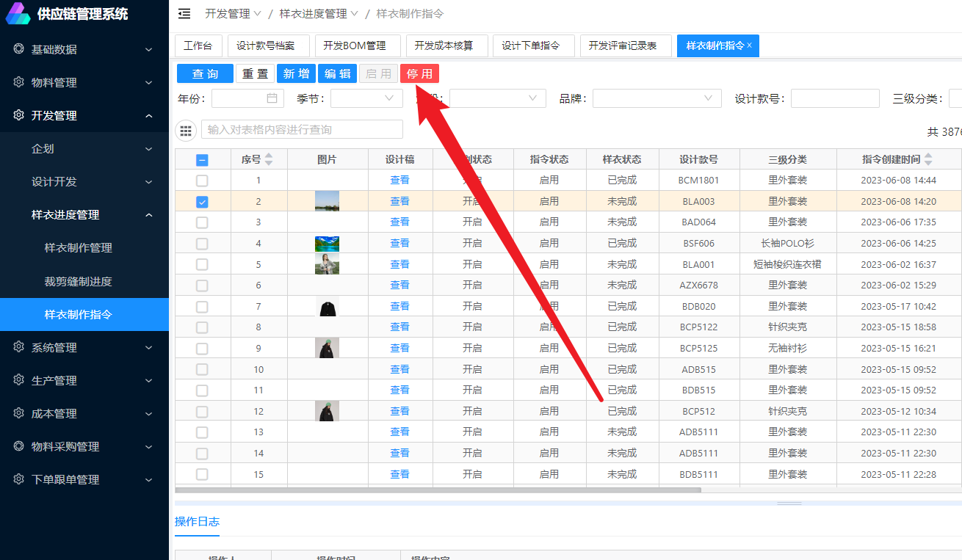This screenshot has width=962, height=560.
Task: Switch to the 开发BOM管理 tab
Action: [x=354, y=46]
